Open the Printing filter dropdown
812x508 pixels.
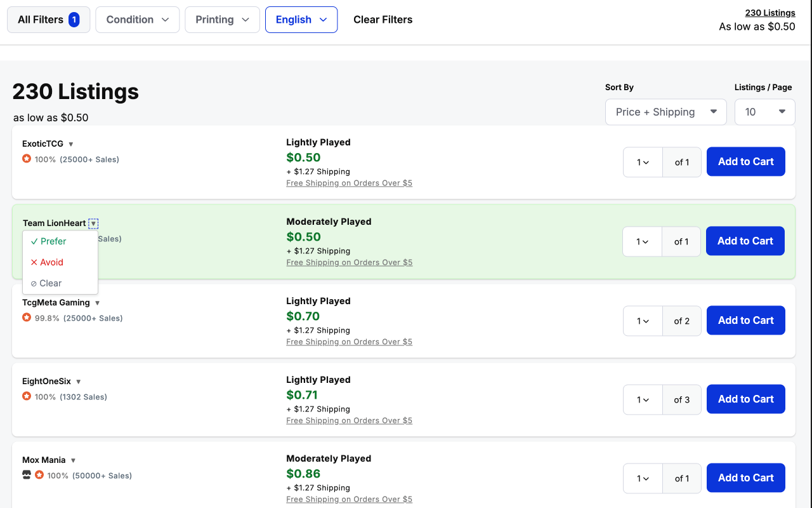click(222, 20)
